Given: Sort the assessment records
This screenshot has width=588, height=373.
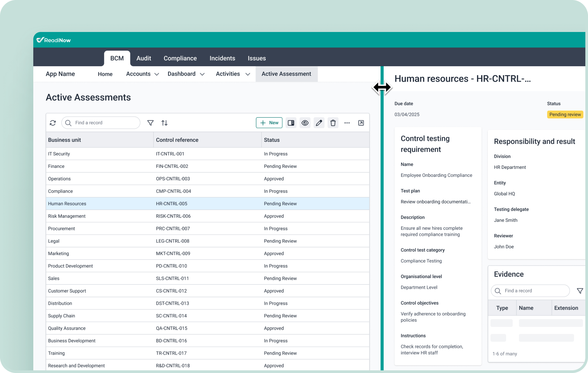Looking at the screenshot, I should (x=164, y=123).
